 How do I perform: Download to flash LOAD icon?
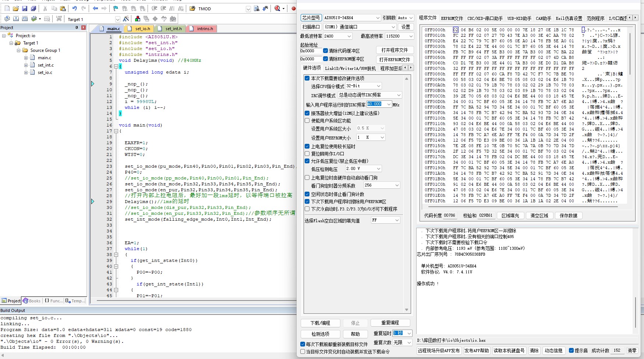click(x=59, y=19)
